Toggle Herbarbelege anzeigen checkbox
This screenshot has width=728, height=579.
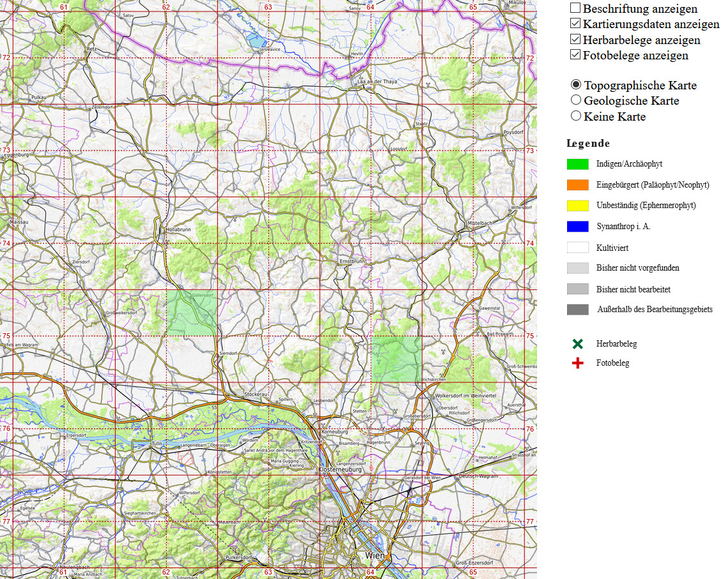point(575,40)
